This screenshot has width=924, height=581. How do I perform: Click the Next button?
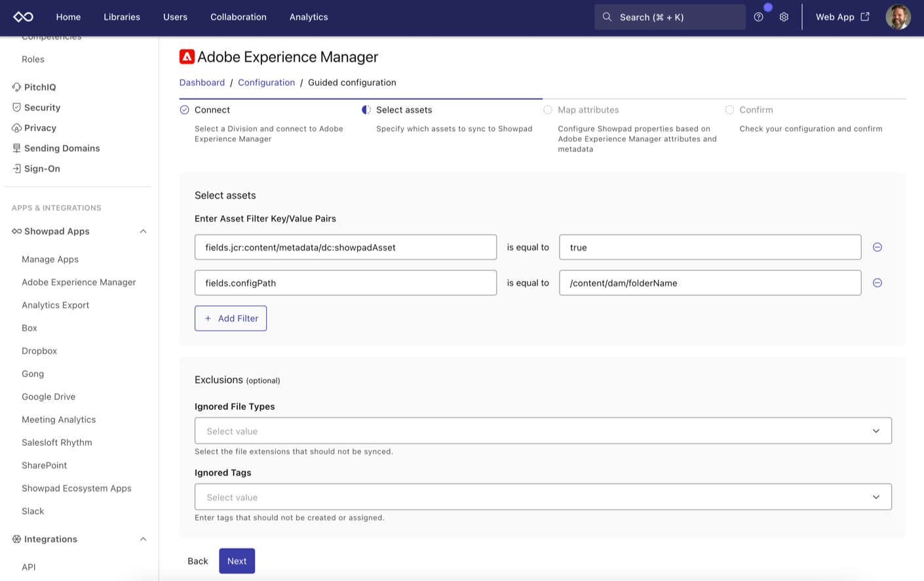237,561
